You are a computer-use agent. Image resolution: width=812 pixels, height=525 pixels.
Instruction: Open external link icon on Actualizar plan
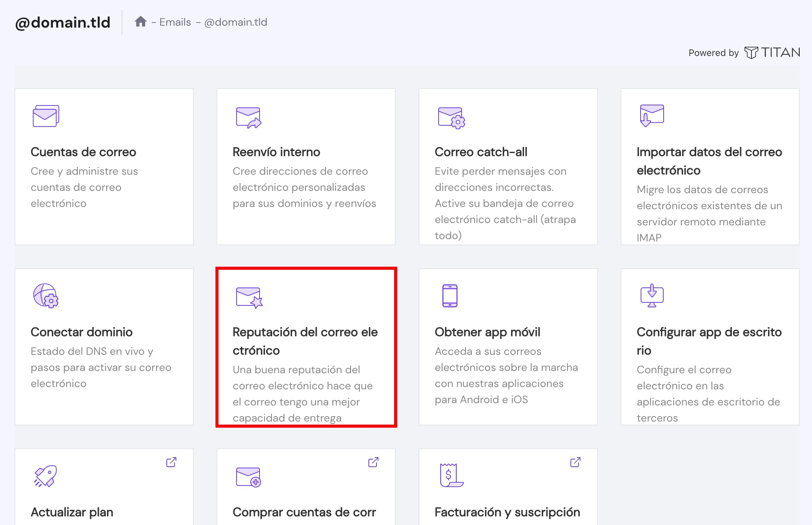[x=171, y=462]
